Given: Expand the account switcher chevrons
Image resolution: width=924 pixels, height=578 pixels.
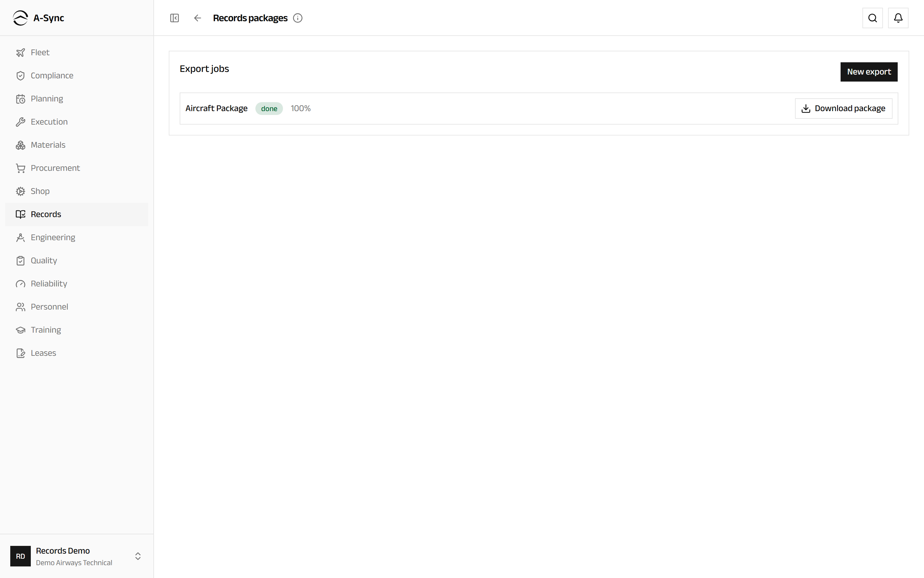Looking at the screenshot, I should click(x=138, y=556).
